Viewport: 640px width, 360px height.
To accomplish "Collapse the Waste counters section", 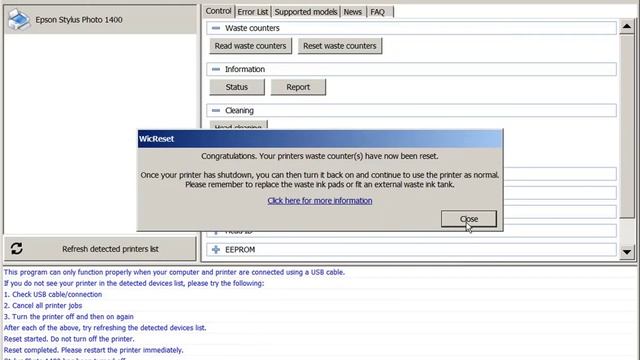I will point(216,28).
